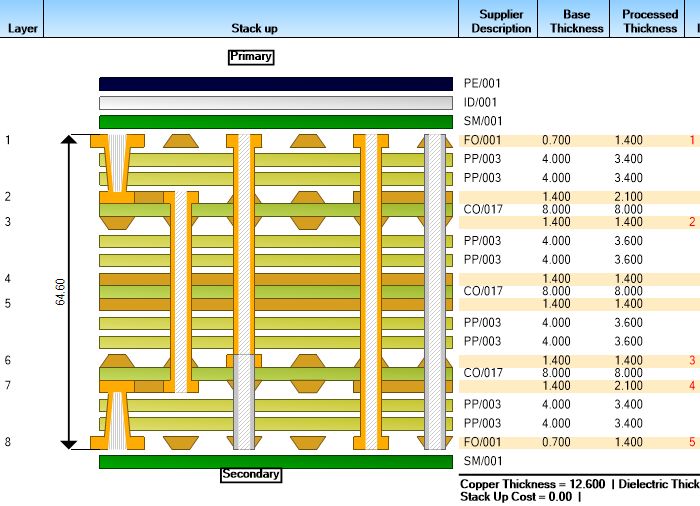
Task: Select the top green solder mask bar
Action: pos(276,122)
